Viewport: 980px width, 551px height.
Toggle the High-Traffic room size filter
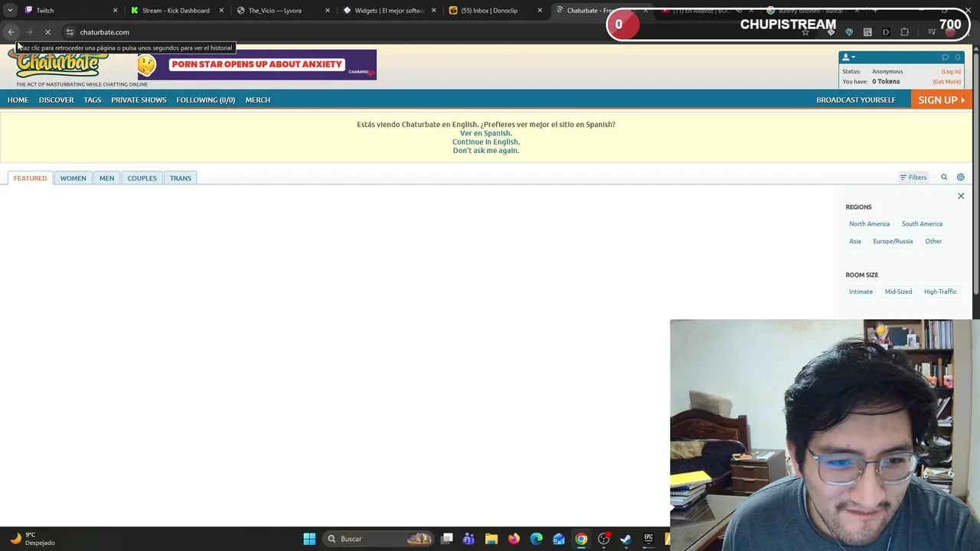940,292
